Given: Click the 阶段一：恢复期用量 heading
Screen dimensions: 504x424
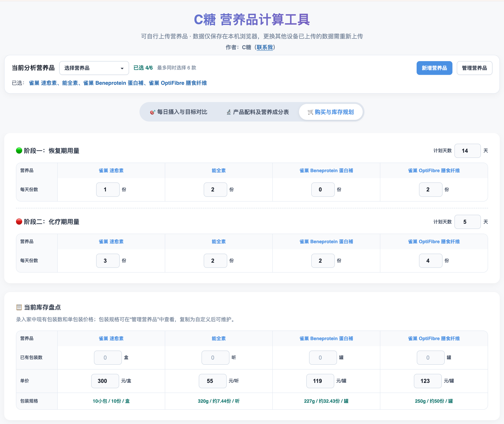Looking at the screenshot, I should point(51,151).
